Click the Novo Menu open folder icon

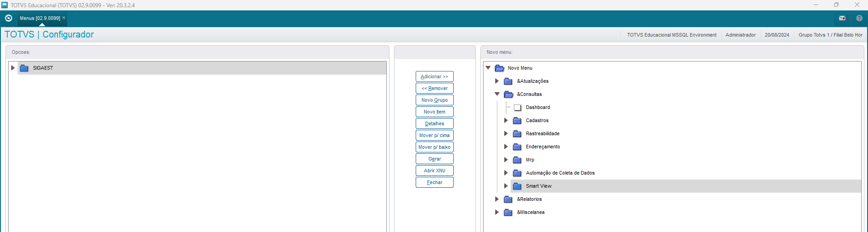pyautogui.click(x=499, y=68)
